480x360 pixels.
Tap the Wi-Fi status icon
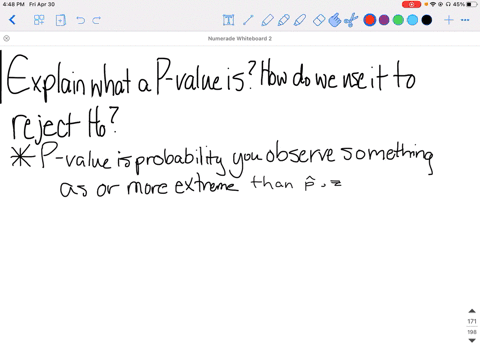coord(433,4)
